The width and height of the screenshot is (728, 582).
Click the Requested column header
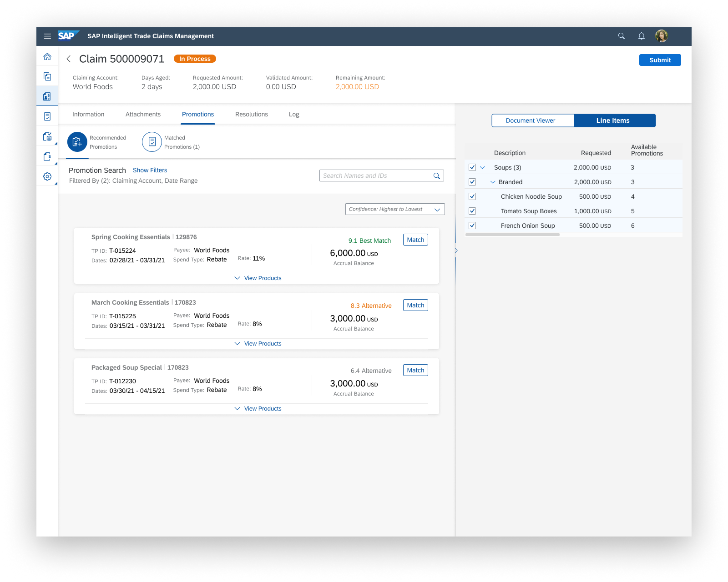click(596, 153)
